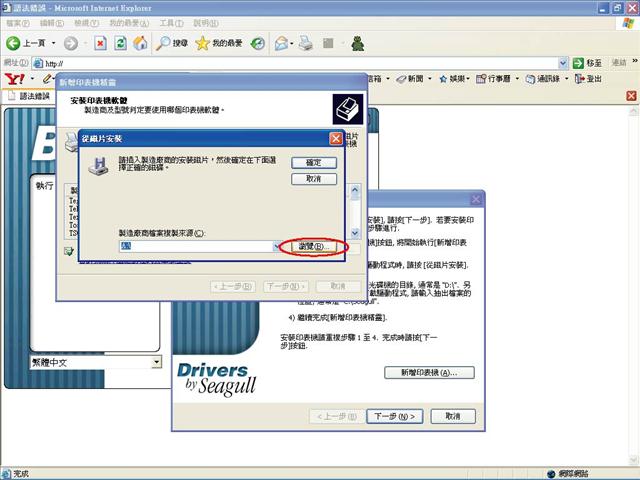Click the Stop loading icon
Screen dimensions: 640x480
100,43
